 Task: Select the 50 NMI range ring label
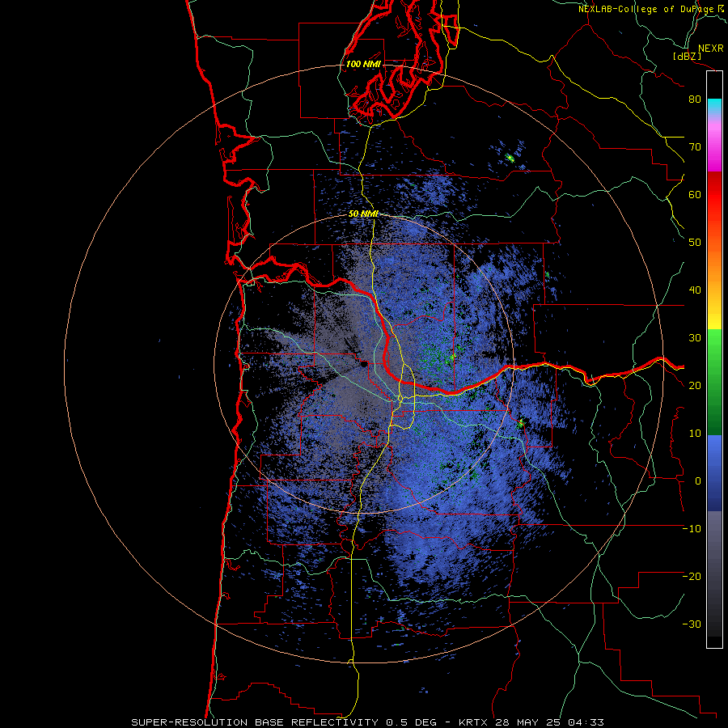click(363, 214)
